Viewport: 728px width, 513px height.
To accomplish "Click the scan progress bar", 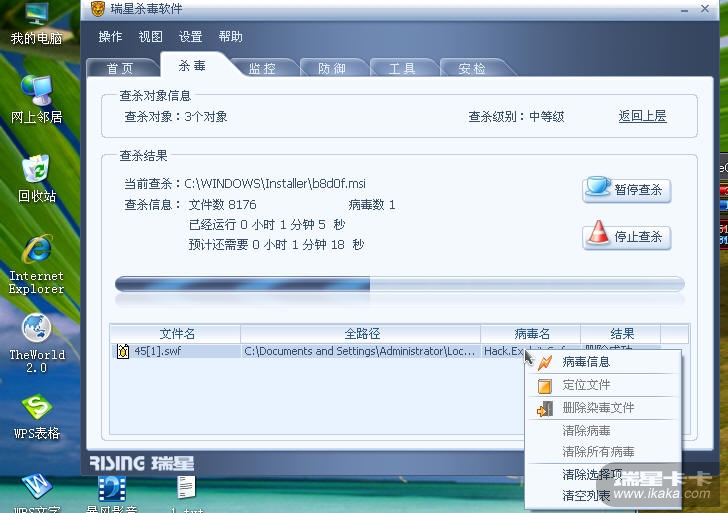I will tap(400, 284).
